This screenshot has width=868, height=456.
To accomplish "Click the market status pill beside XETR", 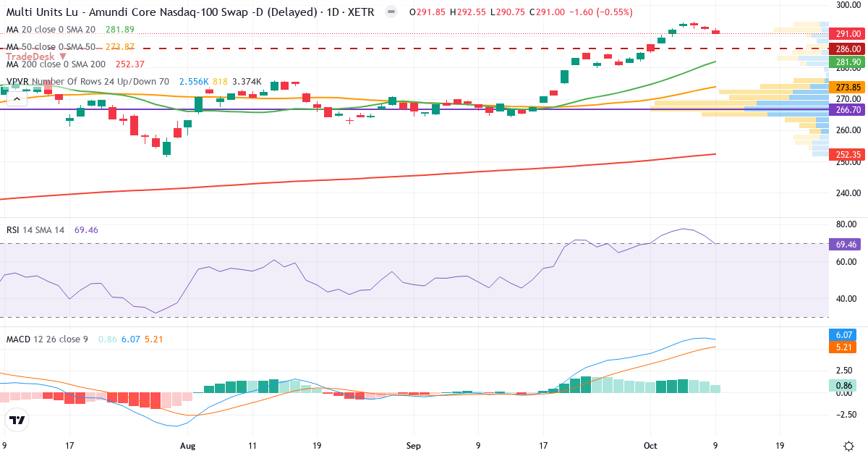I will point(391,12).
